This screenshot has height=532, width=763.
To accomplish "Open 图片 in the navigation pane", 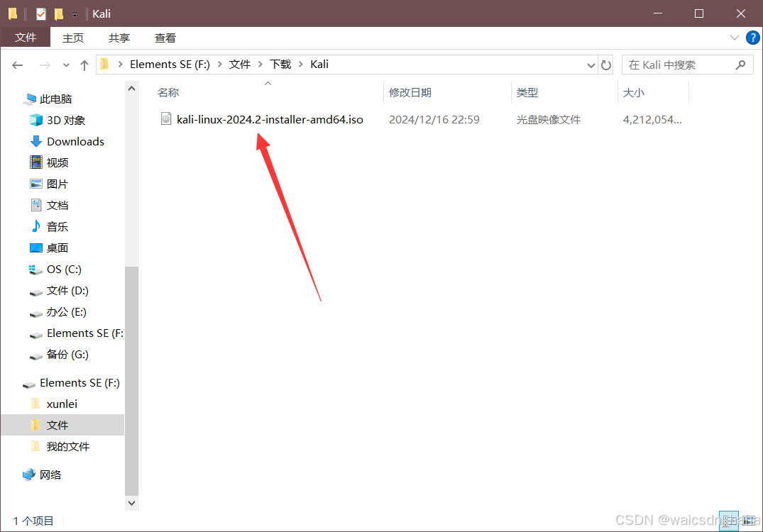I will (x=57, y=184).
